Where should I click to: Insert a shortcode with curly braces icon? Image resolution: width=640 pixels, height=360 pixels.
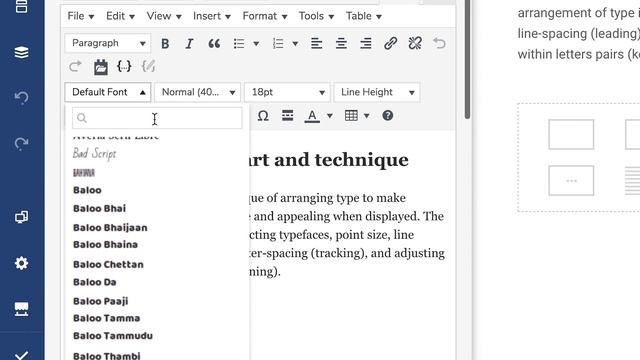pos(124,67)
